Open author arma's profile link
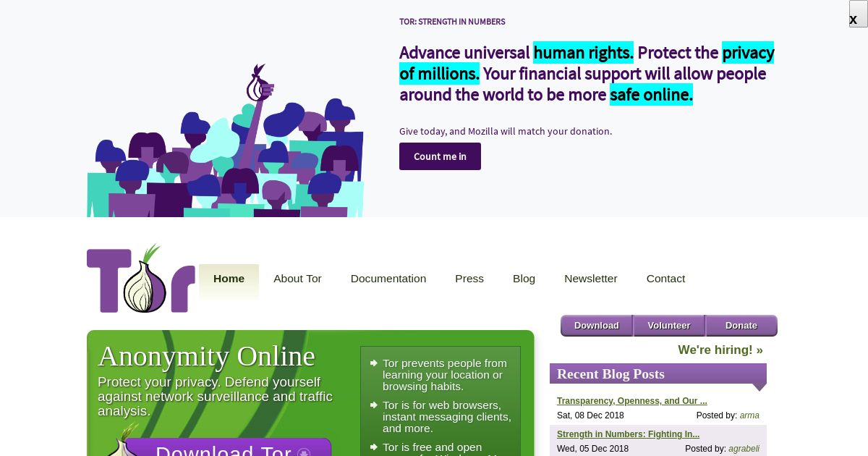Image resolution: width=868 pixels, height=456 pixels. [x=749, y=415]
